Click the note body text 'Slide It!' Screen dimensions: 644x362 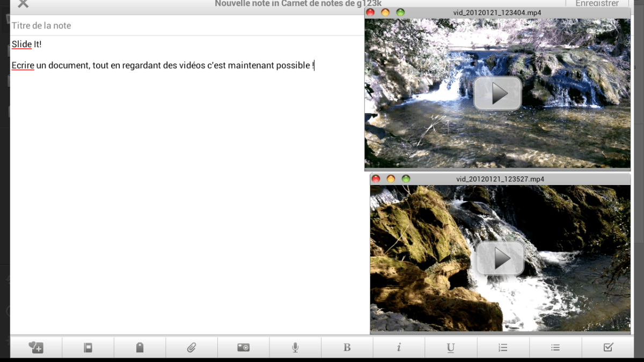27,45
